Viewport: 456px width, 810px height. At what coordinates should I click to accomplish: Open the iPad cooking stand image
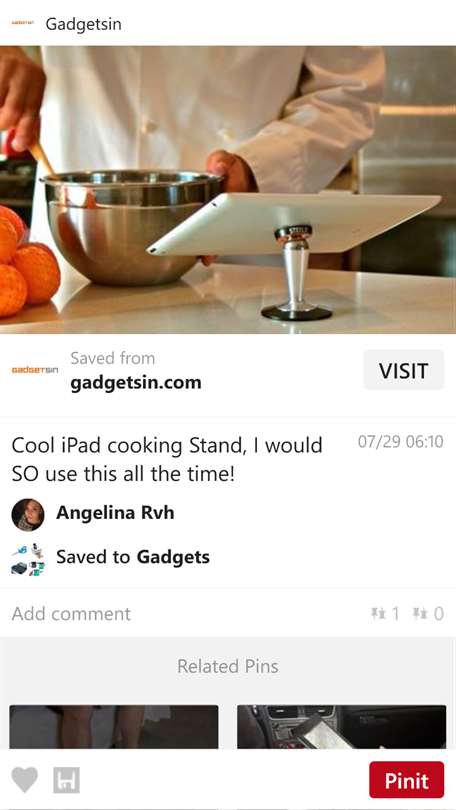tap(228, 190)
